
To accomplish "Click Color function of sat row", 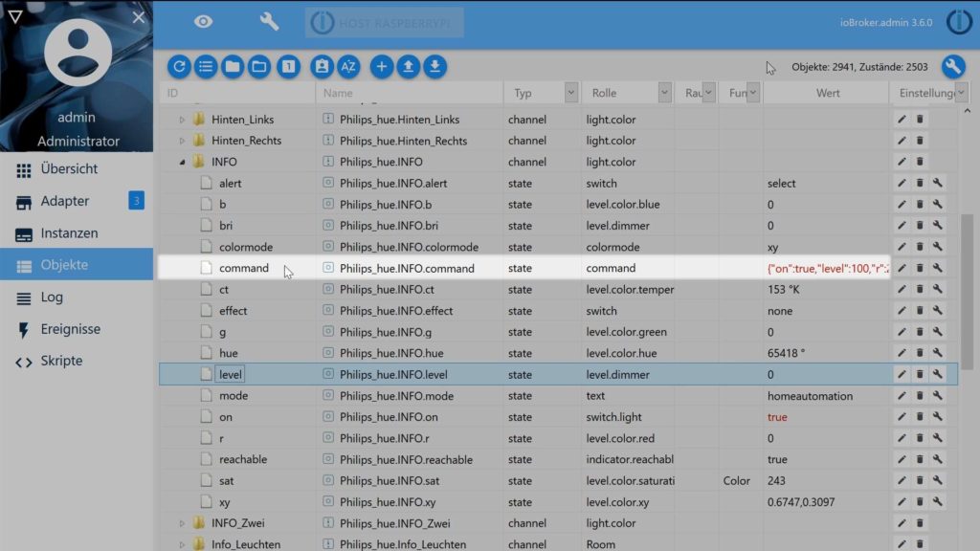I will [x=736, y=480].
